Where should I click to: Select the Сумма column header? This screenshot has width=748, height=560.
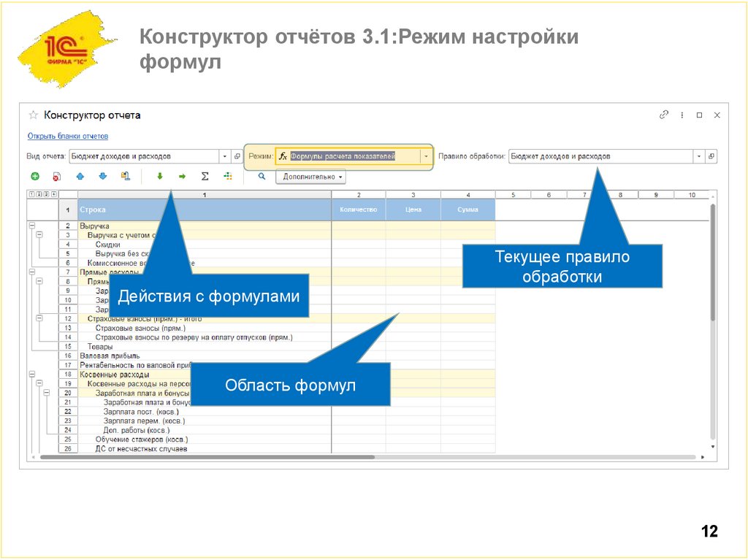coord(467,209)
